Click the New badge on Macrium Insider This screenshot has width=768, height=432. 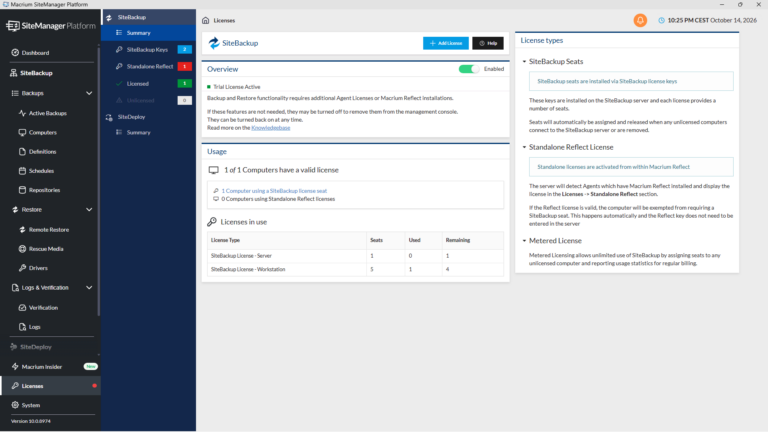(91, 366)
